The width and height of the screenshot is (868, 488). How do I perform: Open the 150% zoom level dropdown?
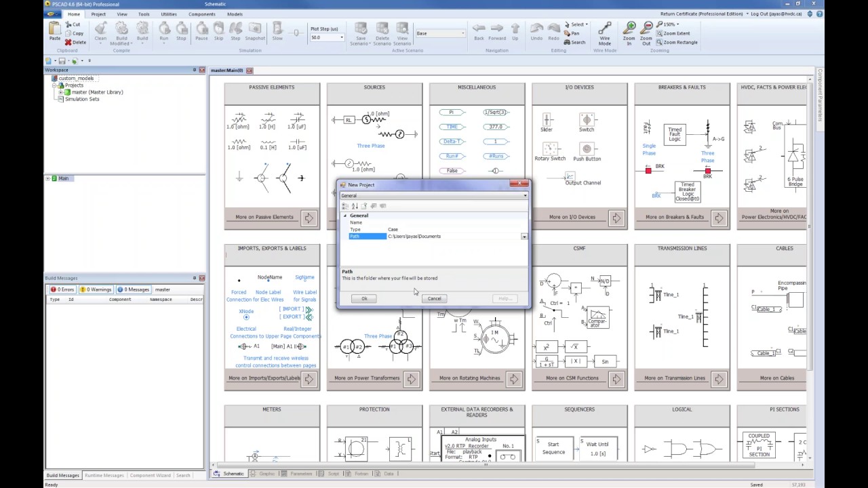coord(677,24)
